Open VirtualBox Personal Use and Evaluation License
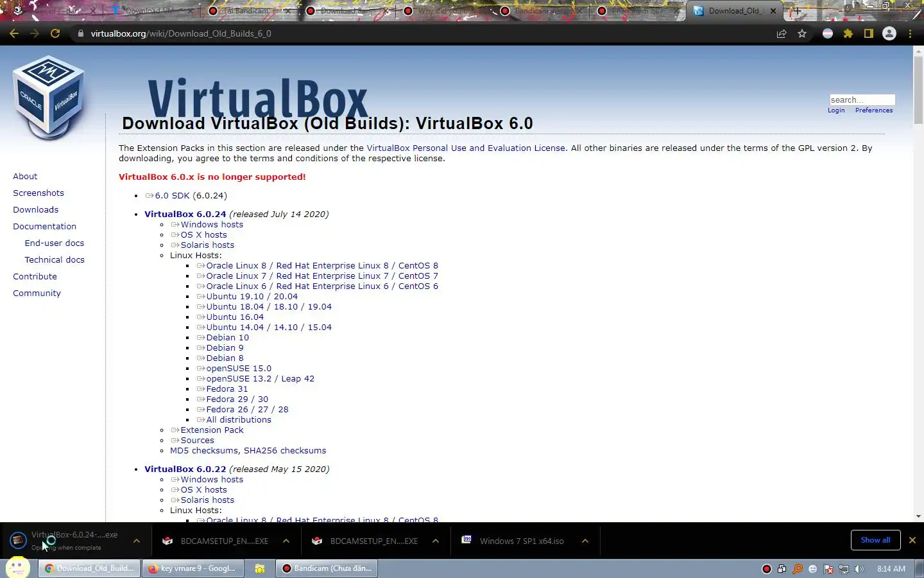 (466, 148)
